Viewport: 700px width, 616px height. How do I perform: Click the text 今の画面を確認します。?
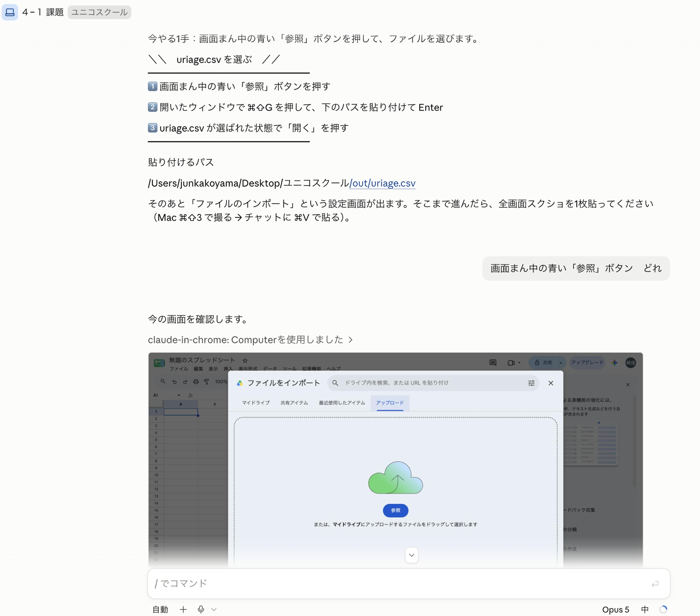(199, 319)
